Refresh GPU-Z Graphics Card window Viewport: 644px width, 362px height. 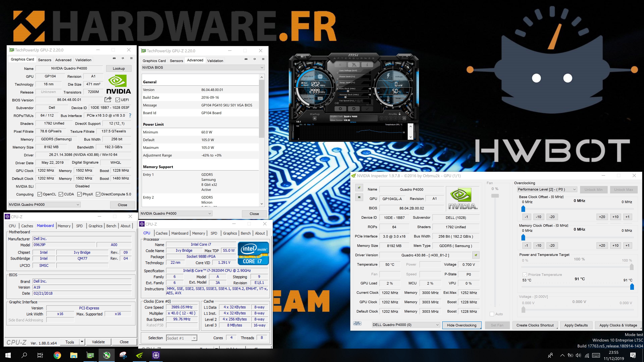123,58
